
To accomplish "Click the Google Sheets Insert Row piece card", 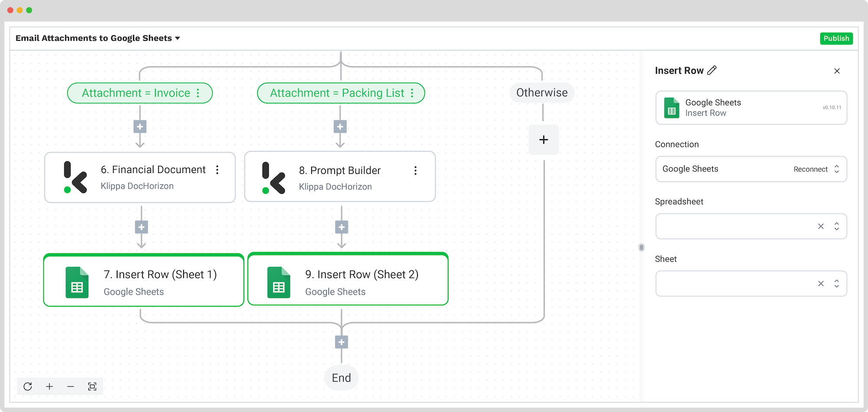I will pyautogui.click(x=751, y=108).
